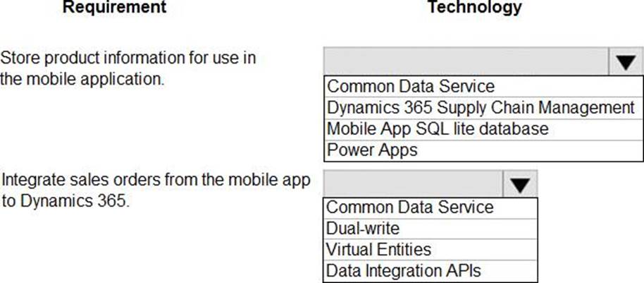Choose Common Data Service for sales order integration
This screenshot has width=644, height=283.
pyautogui.click(x=410, y=207)
